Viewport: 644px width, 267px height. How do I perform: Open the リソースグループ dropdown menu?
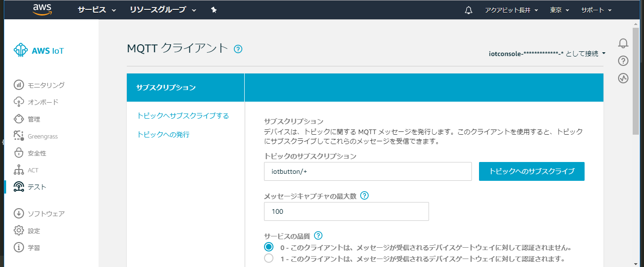[x=163, y=10]
